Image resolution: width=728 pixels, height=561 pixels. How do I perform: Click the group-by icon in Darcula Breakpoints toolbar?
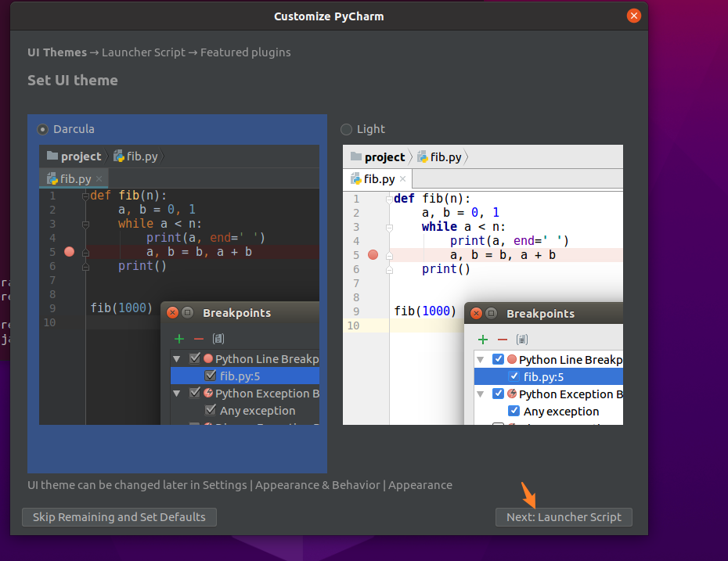218,339
